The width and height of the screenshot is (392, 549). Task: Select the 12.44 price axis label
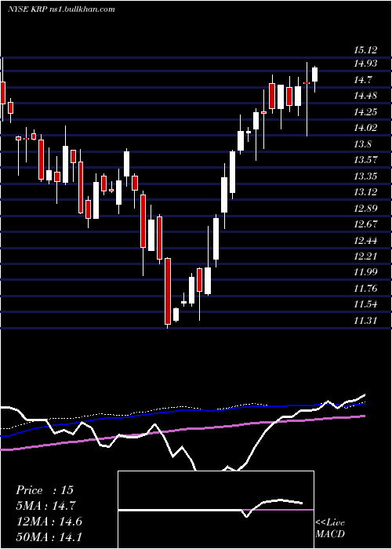click(x=365, y=241)
